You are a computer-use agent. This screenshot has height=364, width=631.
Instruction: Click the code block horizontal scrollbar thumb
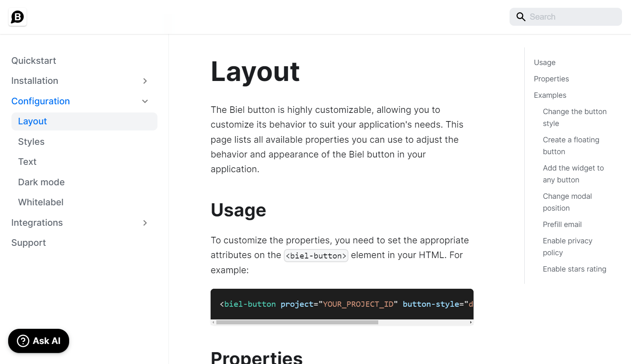(297, 322)
